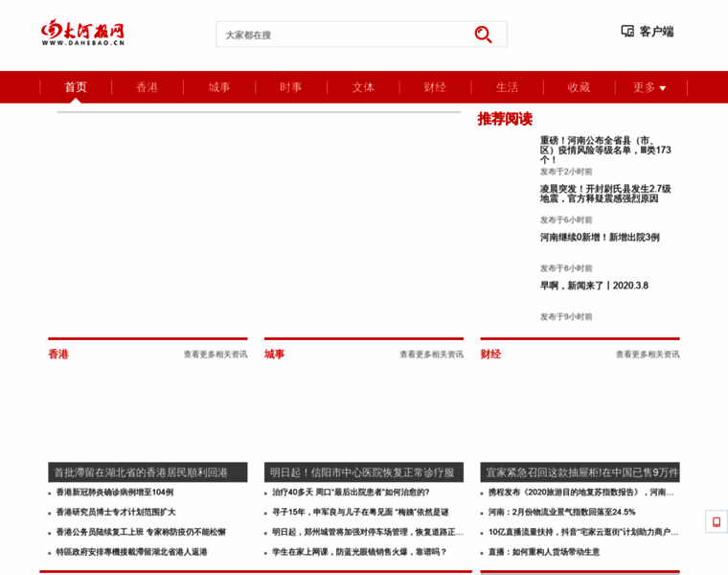Click the 香港 section heading

point(58,354)
